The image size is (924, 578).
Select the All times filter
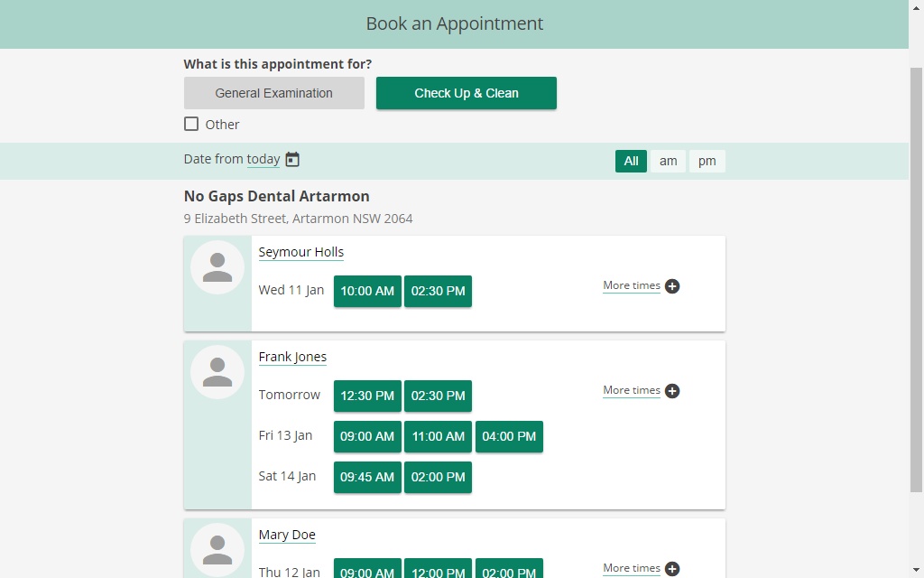click(631, 161)
